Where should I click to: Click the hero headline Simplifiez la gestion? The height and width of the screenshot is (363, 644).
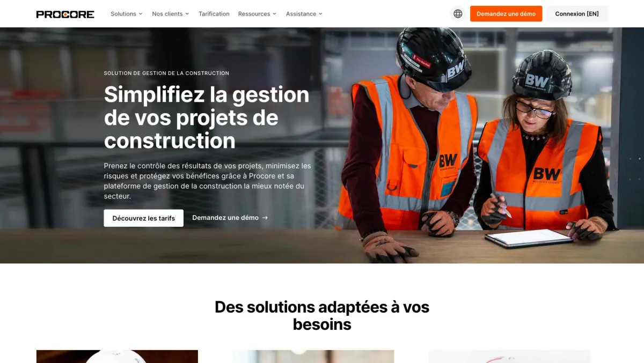coord(207,94)
